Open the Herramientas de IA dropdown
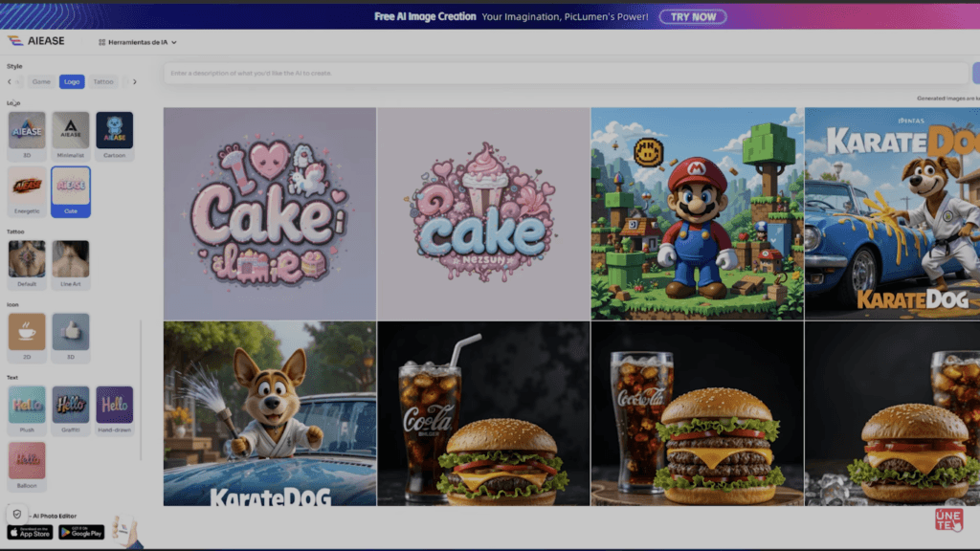 tap(138, 42)
